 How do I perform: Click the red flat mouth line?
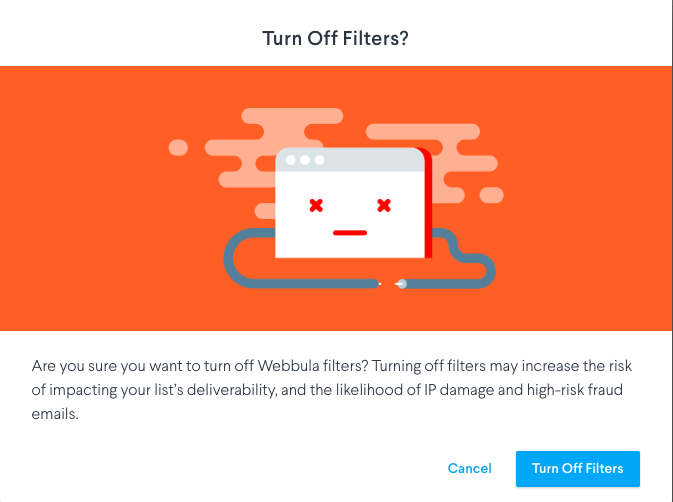350,233
